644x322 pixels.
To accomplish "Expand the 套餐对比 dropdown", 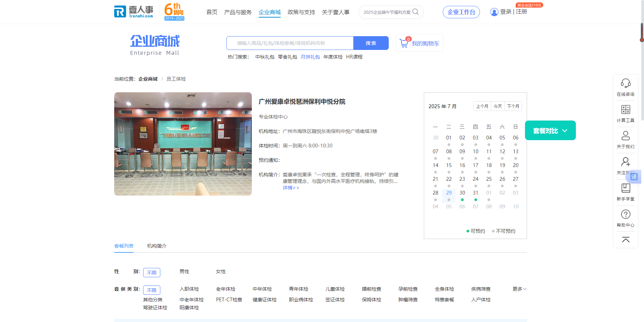I will pyautogui.click(x=550, y=131).
